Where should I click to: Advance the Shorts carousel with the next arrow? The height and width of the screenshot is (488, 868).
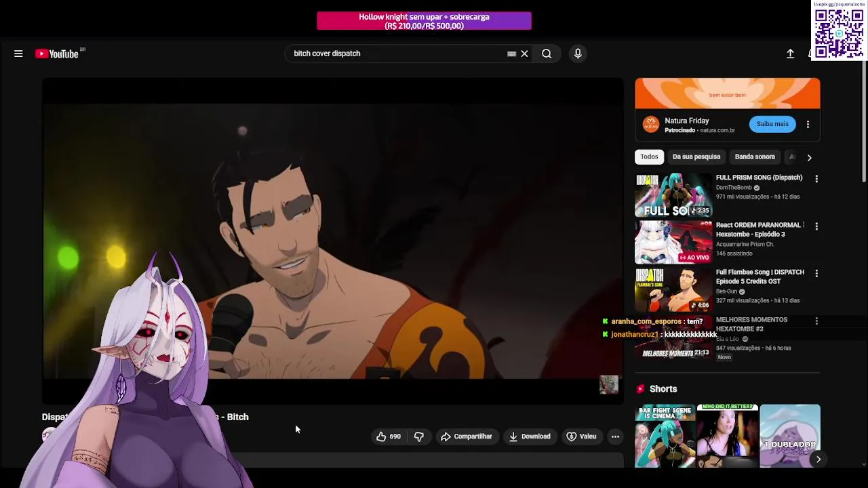818,460
